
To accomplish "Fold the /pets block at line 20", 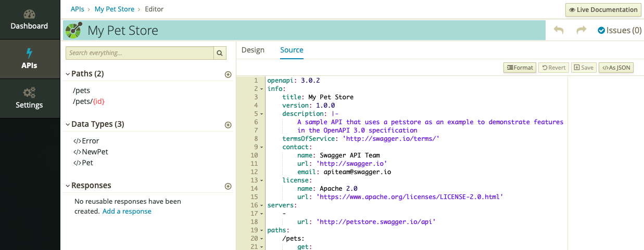I will tap(262, 239).
